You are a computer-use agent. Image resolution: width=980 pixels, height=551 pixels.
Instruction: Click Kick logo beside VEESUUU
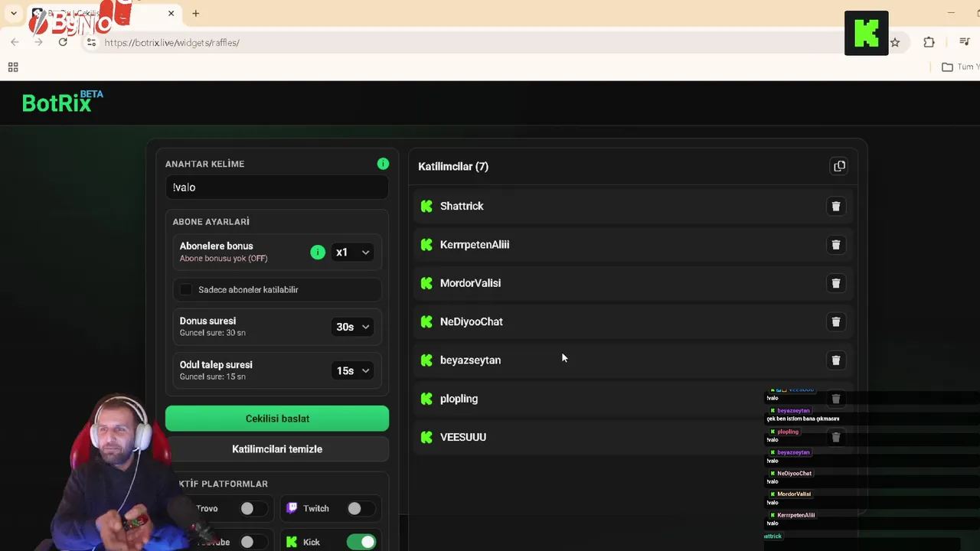point(426,437)
